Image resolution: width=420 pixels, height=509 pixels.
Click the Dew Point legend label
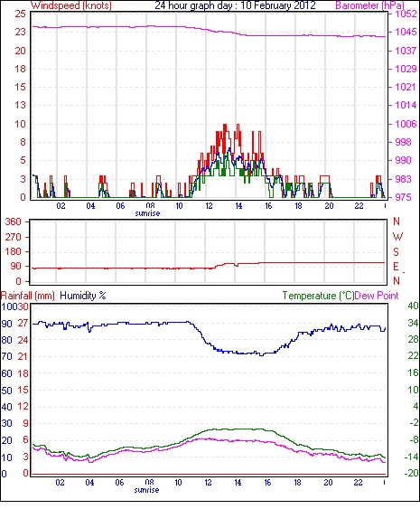click(377, 296)
